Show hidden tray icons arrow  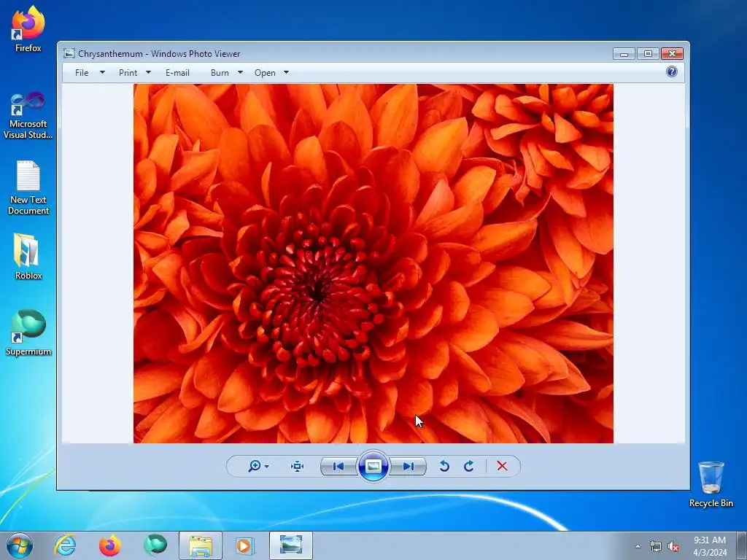point(638,546)
